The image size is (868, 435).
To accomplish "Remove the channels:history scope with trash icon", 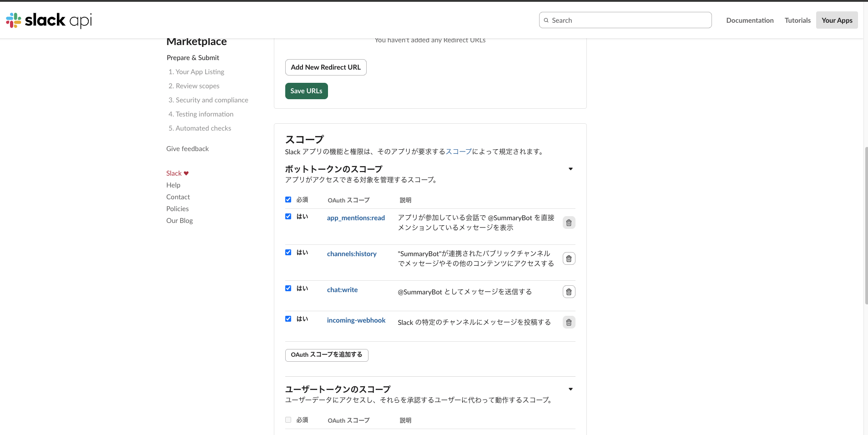I will (x=569, y=258).
